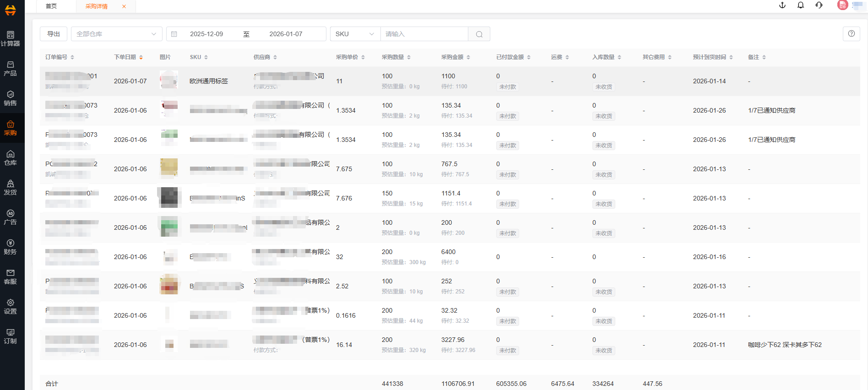The image size is (868, 390).
Task: Open the customer support headset icon
Action: tap(819, 5)
